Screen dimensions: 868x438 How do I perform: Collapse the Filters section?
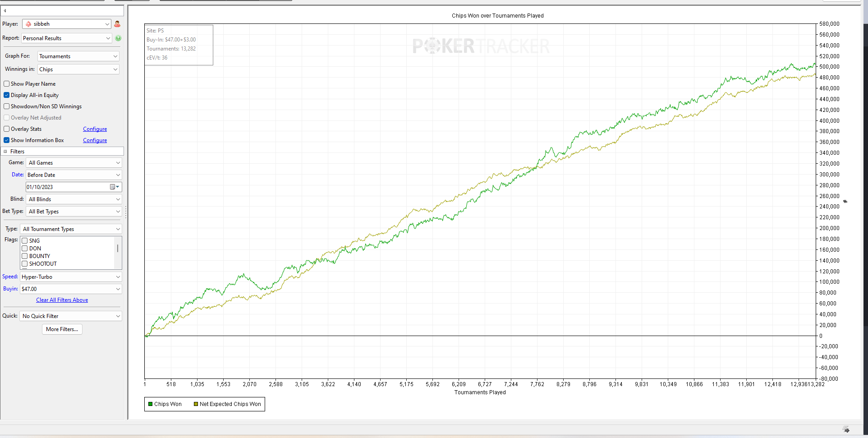click(x=5, y=152)
